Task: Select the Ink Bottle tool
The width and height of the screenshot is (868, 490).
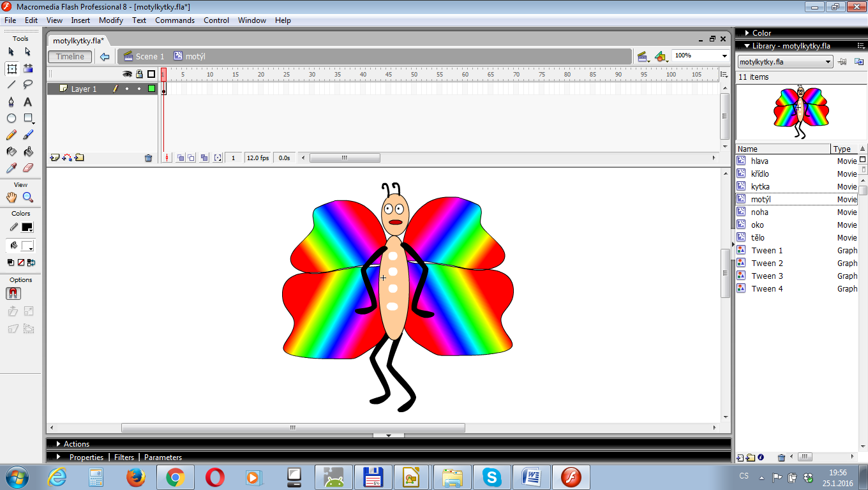Action: 11,151
